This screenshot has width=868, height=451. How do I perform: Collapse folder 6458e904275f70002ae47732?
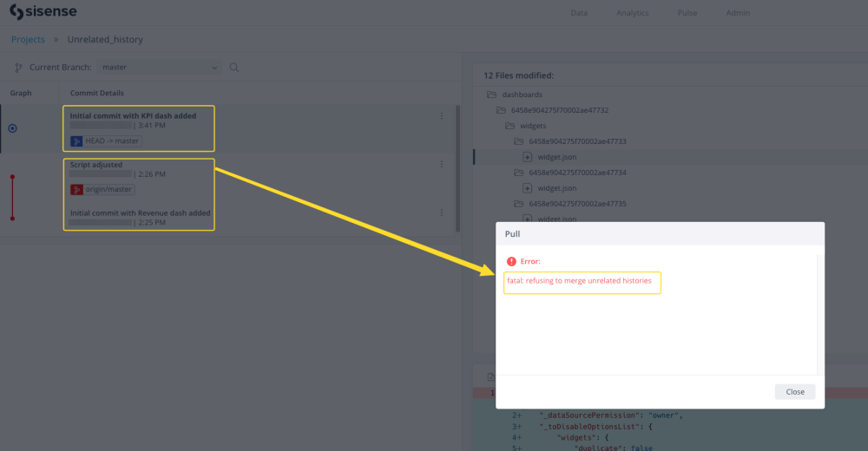(501, 110)
